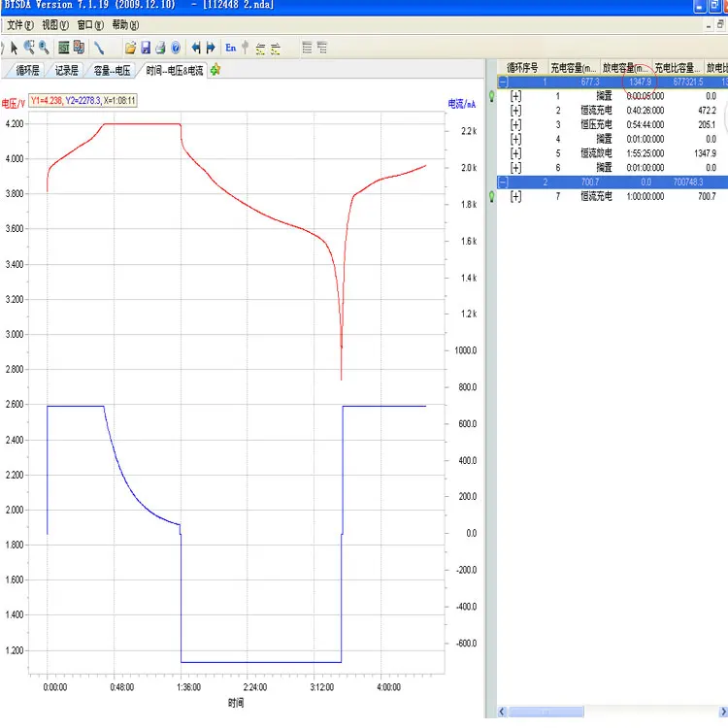Open the 窗口(W) menu
728x728 pixels.
[90, 25]
